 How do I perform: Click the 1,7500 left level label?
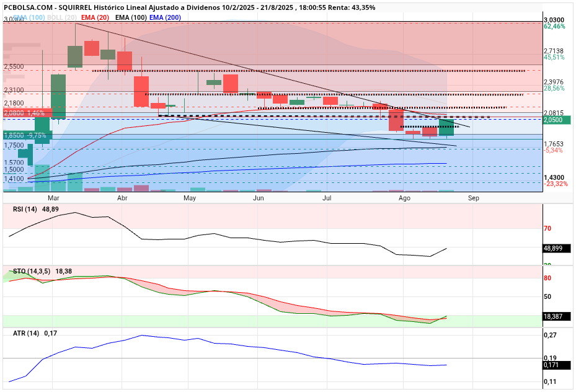(14, 146)
